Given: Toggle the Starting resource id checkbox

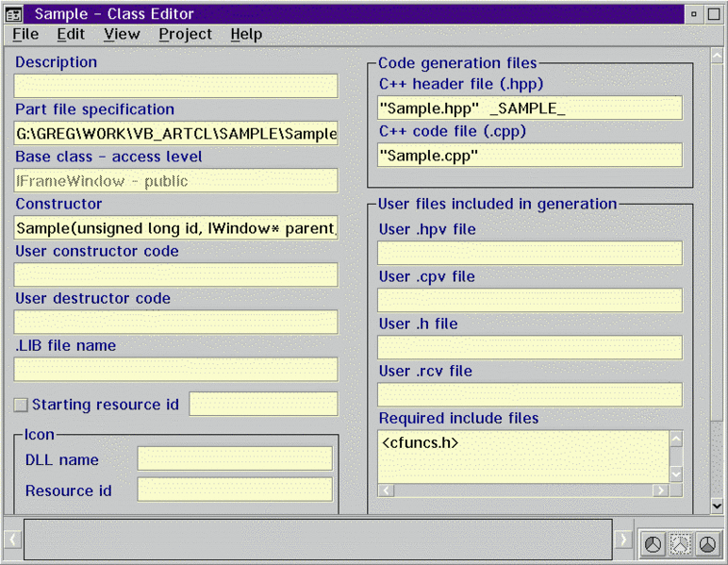Looking at the screenshot, I should click(x=21, y=405).
